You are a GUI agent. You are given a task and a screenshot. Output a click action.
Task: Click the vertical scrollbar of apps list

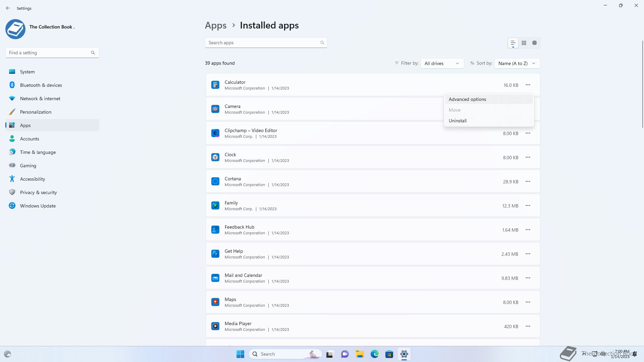642,84
